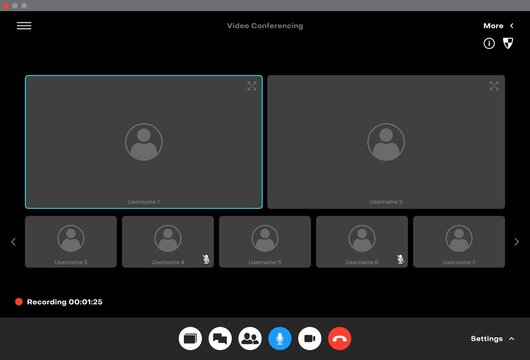Click the Video Conferencing title
The height and width of the screenshot is (360, 530).
pyautogui.click(x=265, y=26)
